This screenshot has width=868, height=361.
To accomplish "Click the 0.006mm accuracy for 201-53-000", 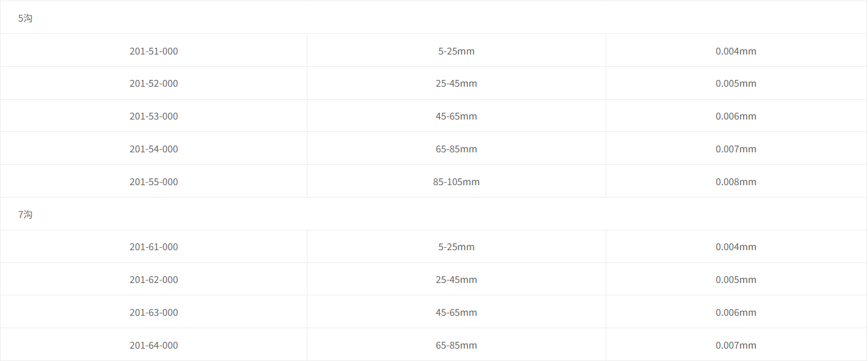I will pos(736,116).
